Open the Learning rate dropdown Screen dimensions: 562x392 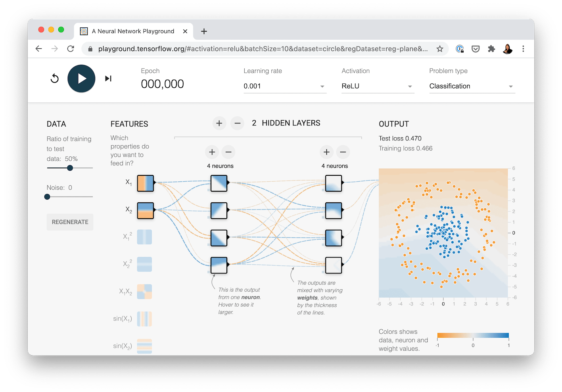(x=285, y=86)
